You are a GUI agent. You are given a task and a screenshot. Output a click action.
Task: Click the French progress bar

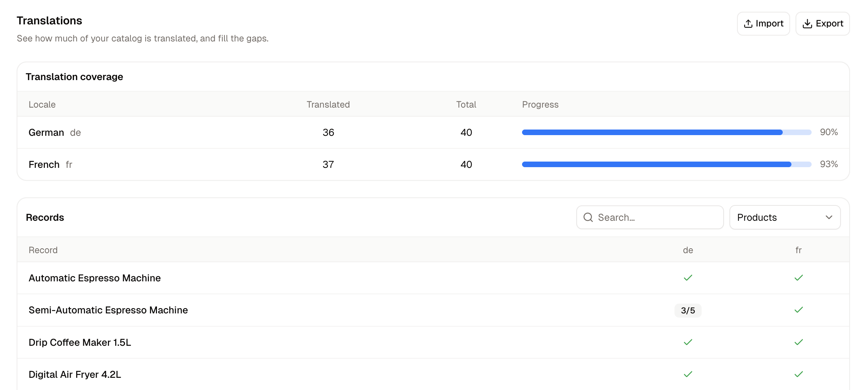coord(666,164)
